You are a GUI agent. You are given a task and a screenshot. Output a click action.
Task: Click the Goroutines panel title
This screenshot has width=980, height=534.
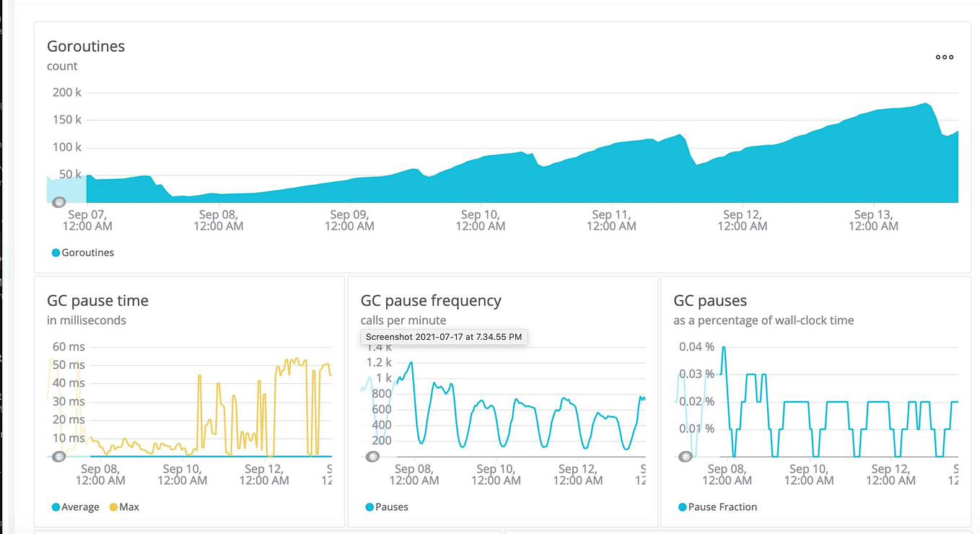[86, 46]
